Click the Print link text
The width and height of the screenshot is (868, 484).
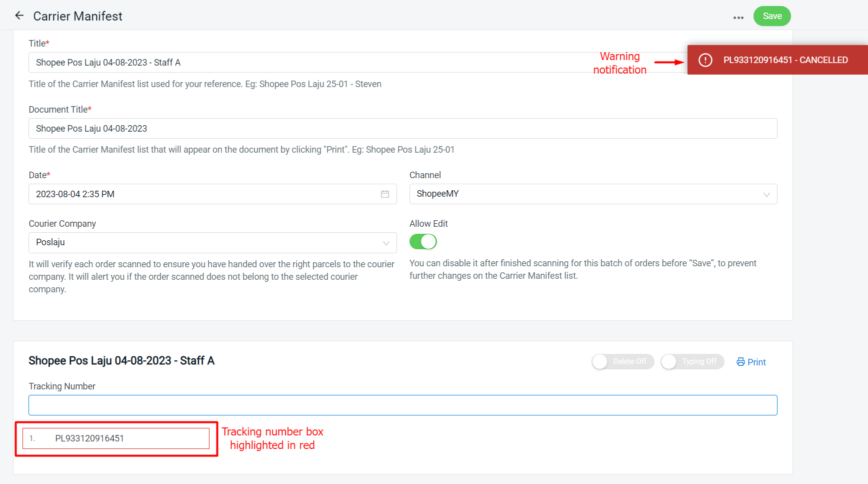pos(756,362)
